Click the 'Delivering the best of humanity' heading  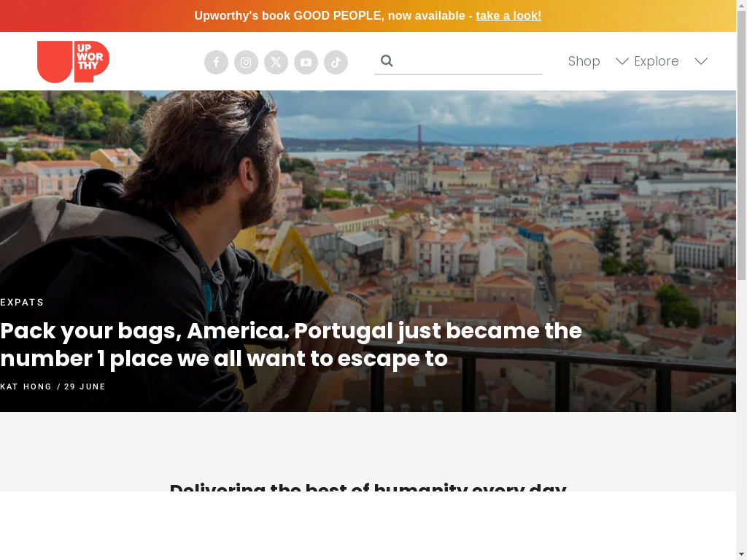click(368, 488)
